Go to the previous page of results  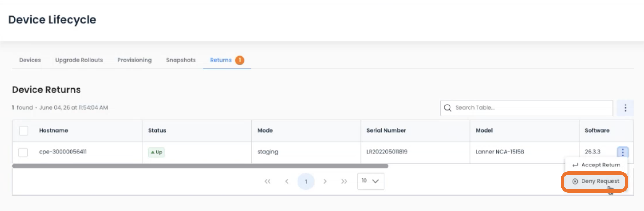[287, 181]
